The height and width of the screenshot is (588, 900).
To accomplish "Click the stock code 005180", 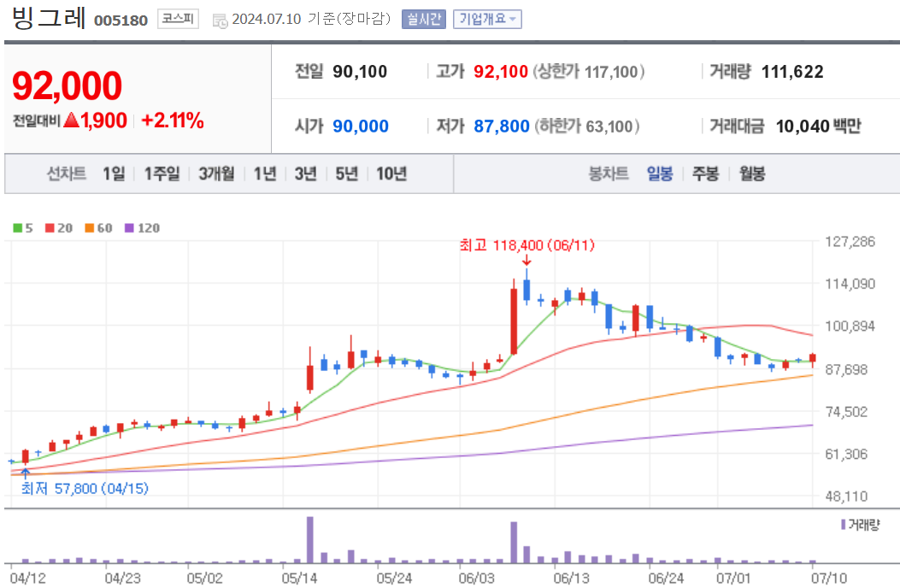I will tap(121, 21).
